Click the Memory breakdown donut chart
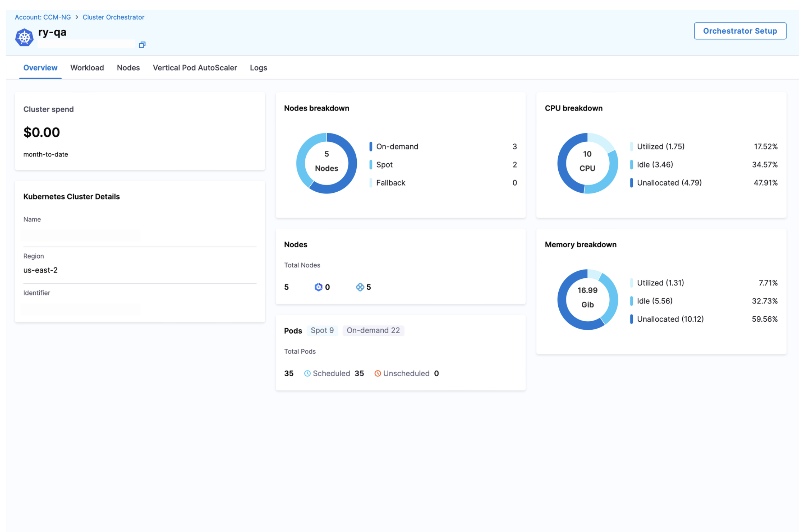The image size is (807, 532). pos(587,300)
